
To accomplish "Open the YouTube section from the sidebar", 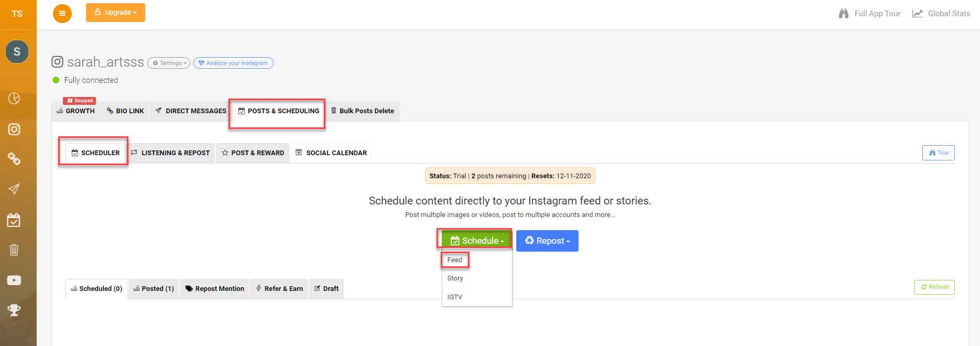I will (14, 280).
